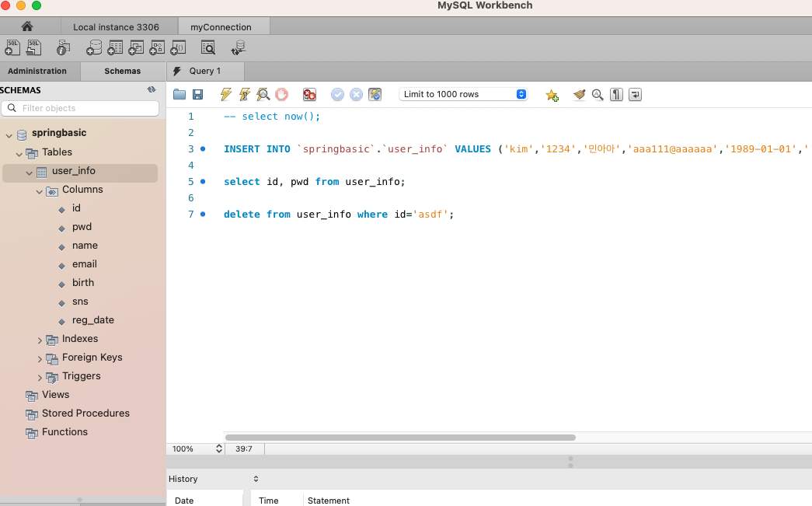This screenshot has width=812, height=506.
Task: Collapse the springbasic schema
Action: pyautogui.click(x=9, y=135)
